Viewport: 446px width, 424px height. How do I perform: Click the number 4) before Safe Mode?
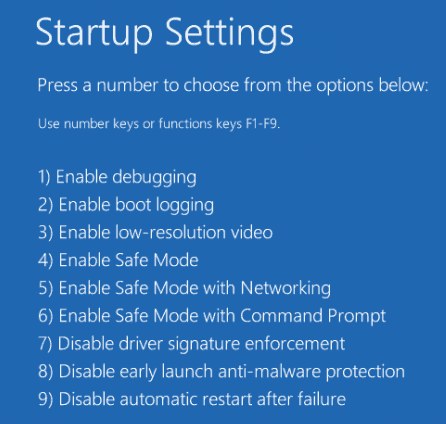click(45, 260)
